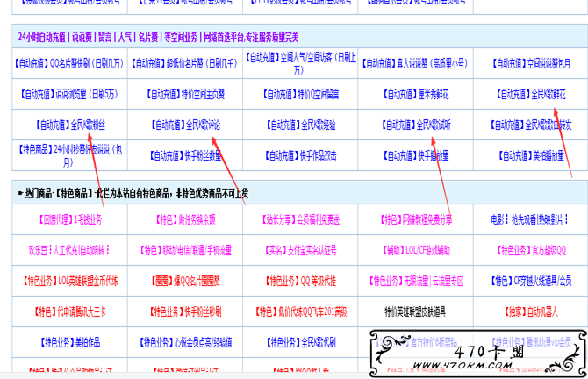Open 电影 抢先观看热映影片 link
The width and height of the screenshot is (588, 379).
pyautogui.click(x=529, y=219)
